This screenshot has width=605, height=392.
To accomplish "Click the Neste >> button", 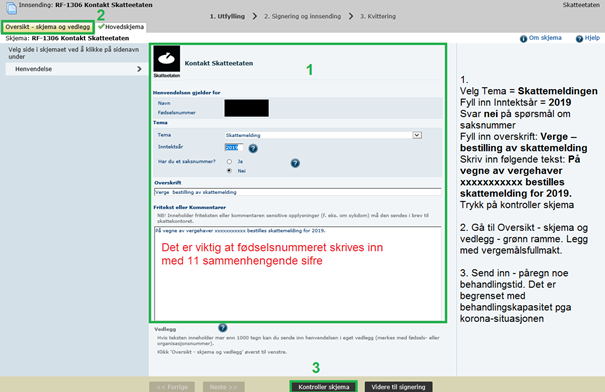I will click(223, 387).
